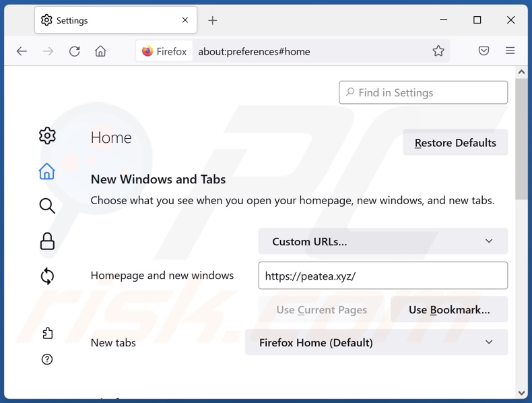Select the Settings tab

108,20
